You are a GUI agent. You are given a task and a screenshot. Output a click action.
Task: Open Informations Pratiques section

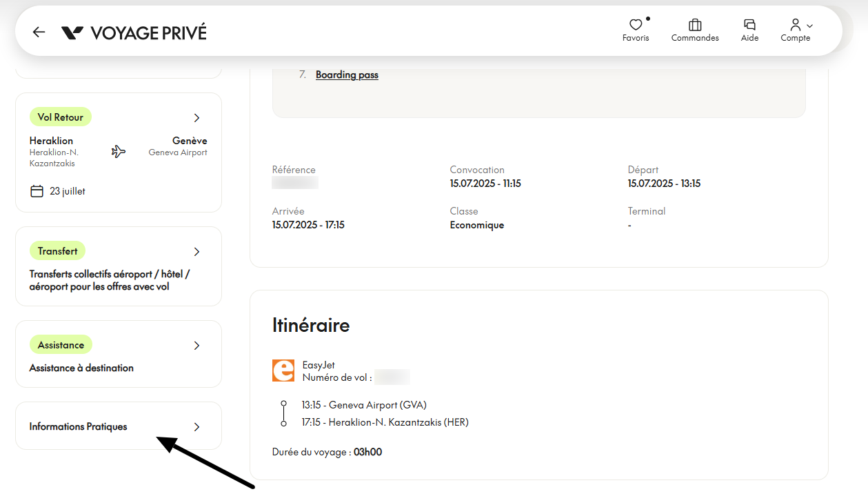pos(119,426)
